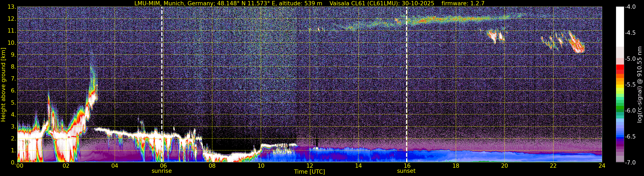Image resolution: width=644 pixels, height=176 pixels.
Task: Select the 'sunrise' label below the axis
Action: [x=162, y=171]
